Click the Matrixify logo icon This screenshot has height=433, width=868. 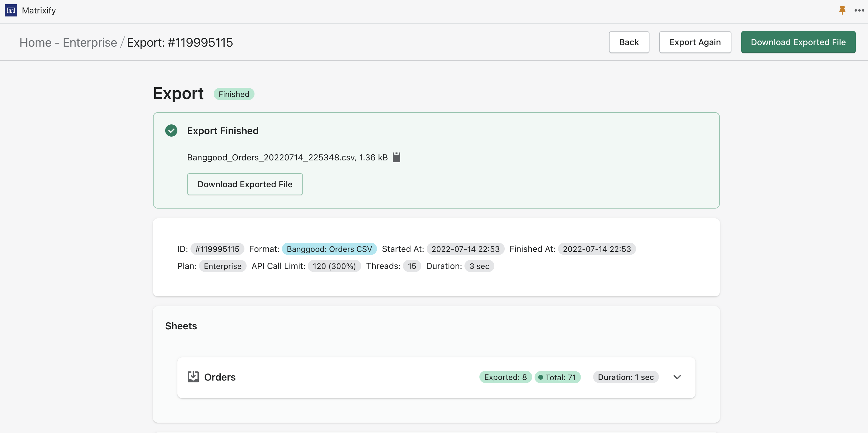(x=10, y=10)
